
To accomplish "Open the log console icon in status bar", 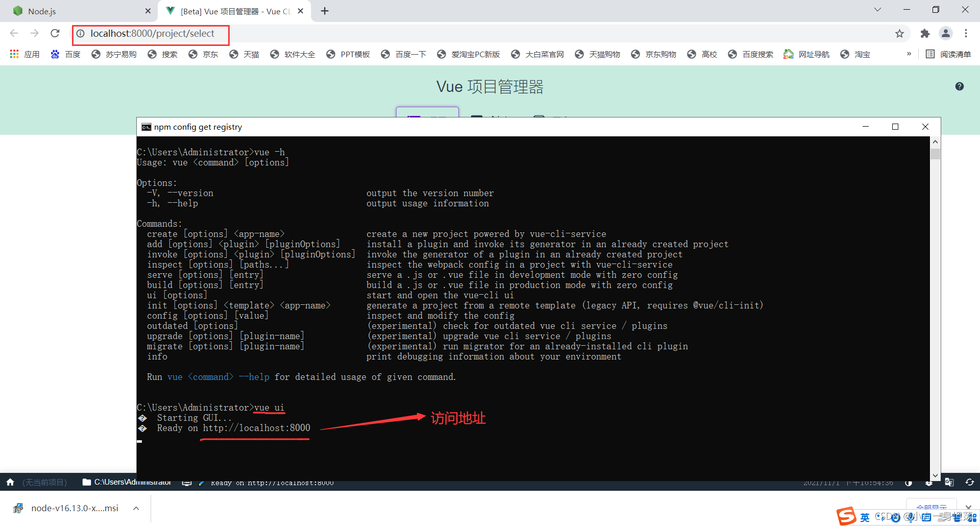I will pyautogui.click(x=187, y=483).
